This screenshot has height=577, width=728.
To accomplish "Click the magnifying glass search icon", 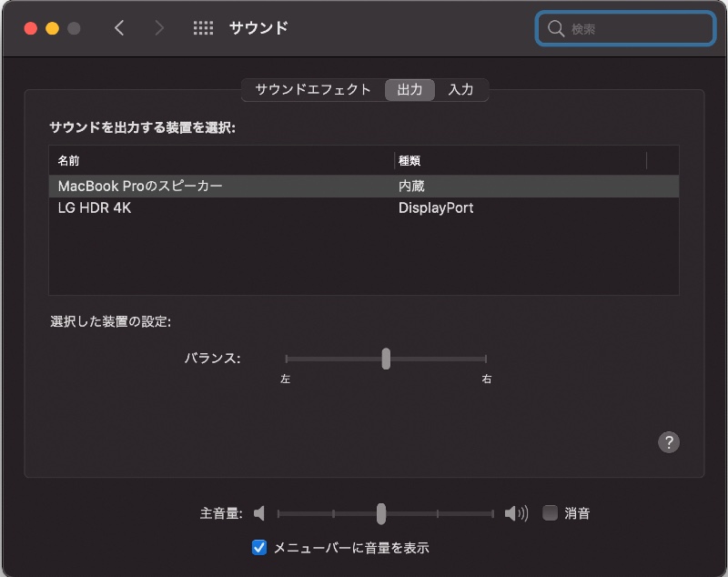I will [x=555, y=29].
